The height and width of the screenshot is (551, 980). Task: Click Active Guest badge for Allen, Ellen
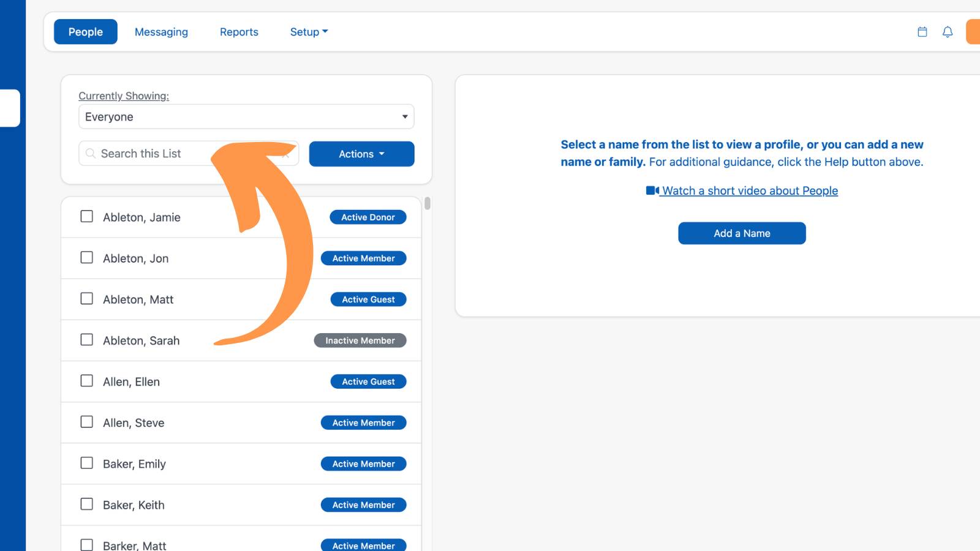(x=368, y=381)
